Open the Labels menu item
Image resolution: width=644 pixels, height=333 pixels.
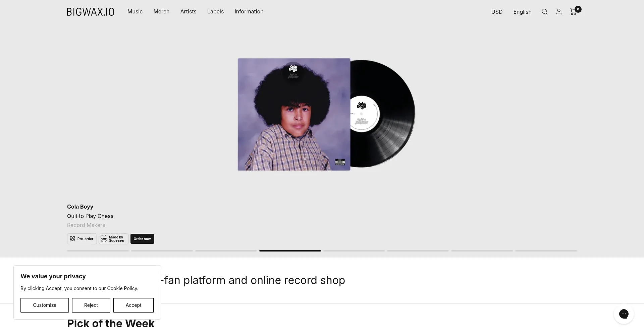point(215,11)
